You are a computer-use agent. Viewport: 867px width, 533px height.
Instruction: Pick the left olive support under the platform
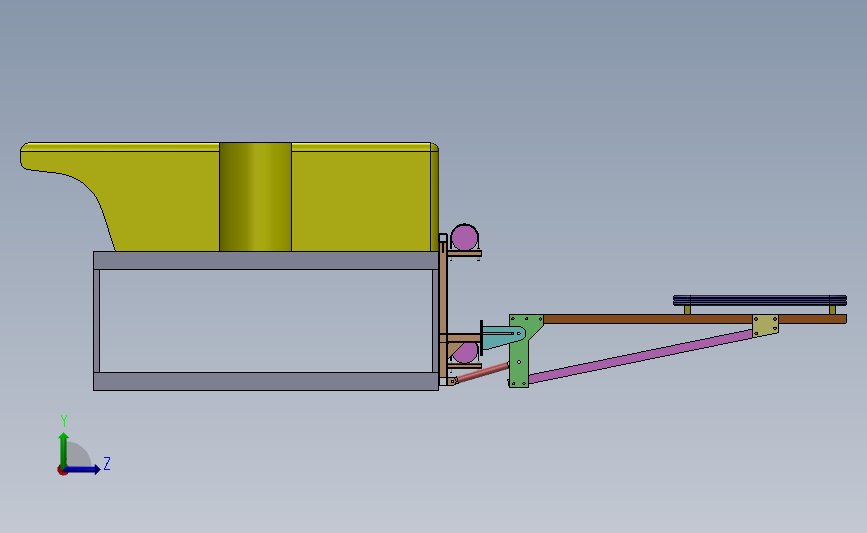[687, 310]
